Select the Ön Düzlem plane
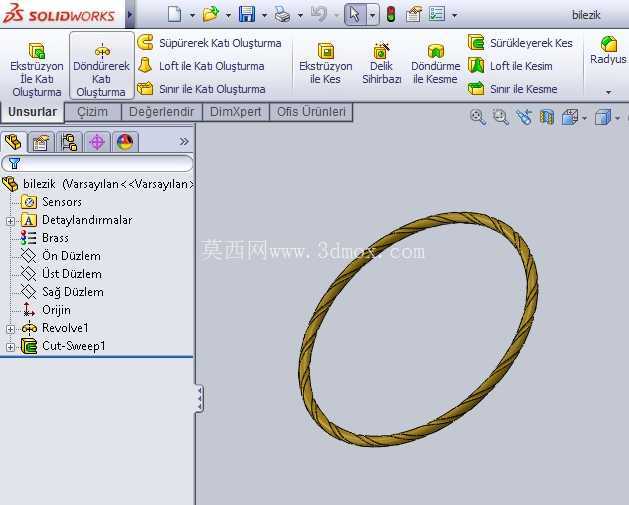Viewport: 629px width, 505px height. click(61, 256)
